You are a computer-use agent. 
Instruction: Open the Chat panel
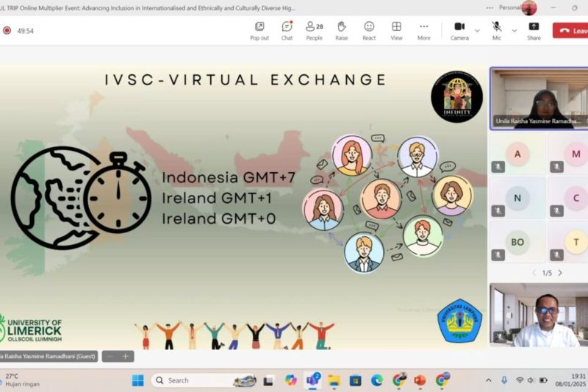(x=287, y=30)
